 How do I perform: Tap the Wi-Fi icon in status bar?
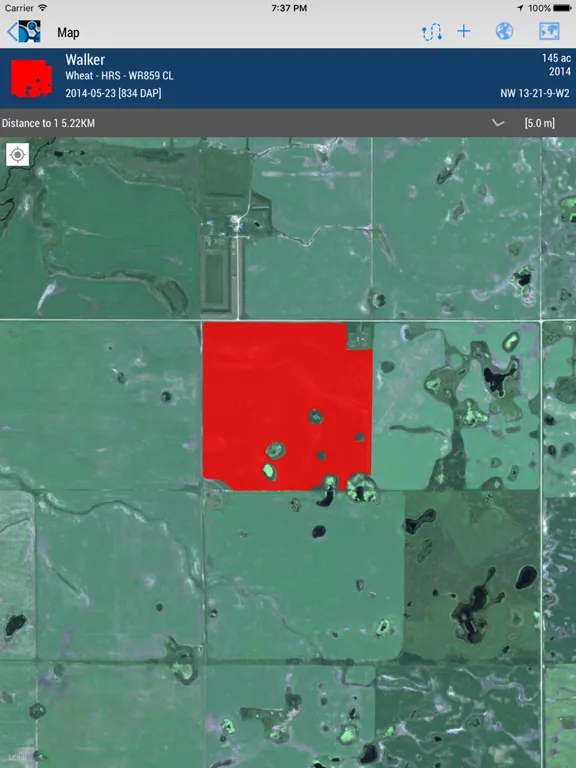[x=43, y=8]
